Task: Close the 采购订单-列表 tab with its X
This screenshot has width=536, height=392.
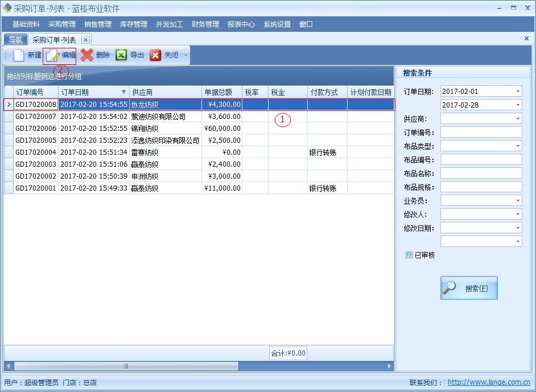Action: pos(85,40)
